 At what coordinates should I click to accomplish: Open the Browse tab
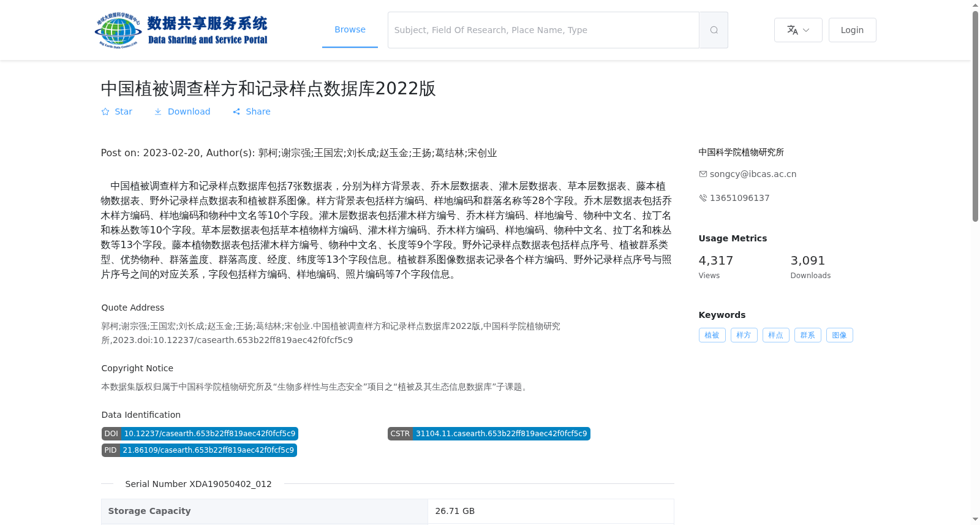(350, 29)
